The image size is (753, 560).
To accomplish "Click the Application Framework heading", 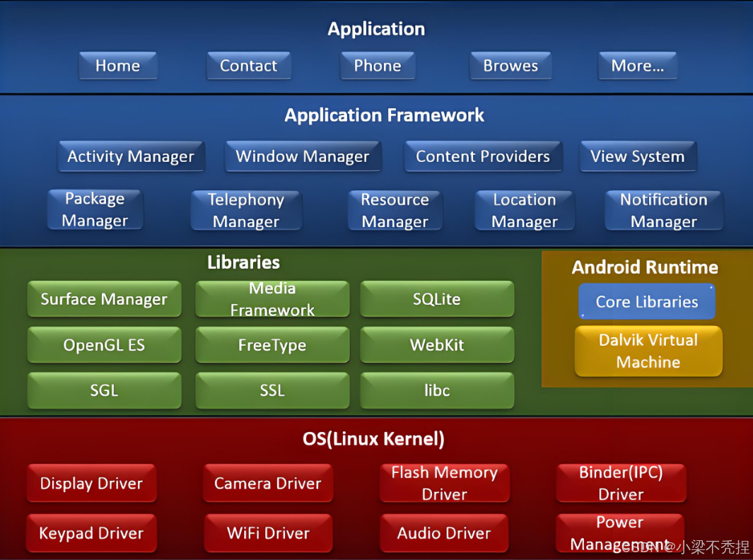I will tap(384, 115).
